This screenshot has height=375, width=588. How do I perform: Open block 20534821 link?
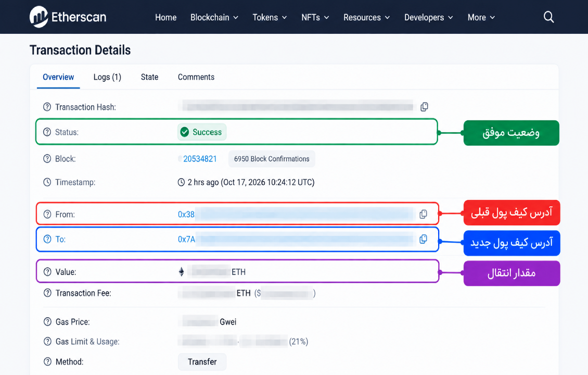click(200, 159)
